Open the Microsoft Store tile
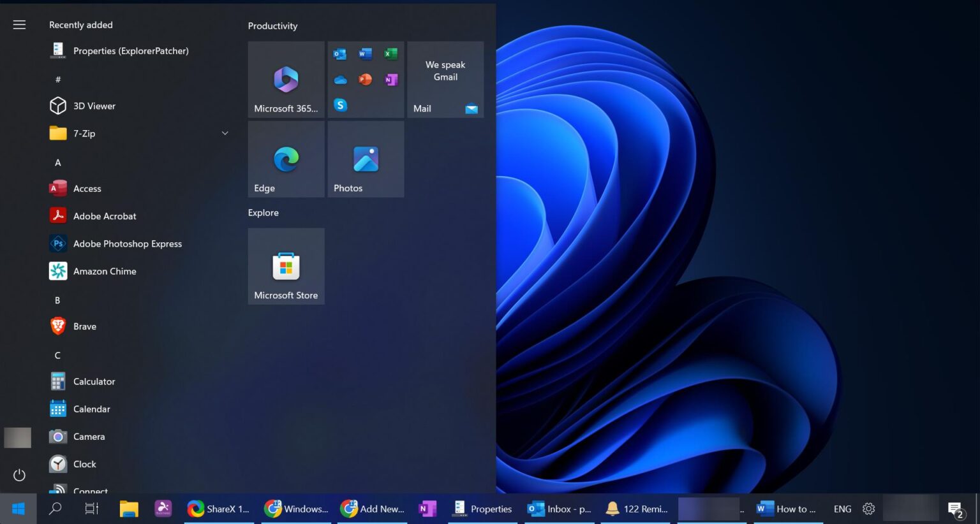The width and height of the screenshot is (980, 524). point(286,266)
